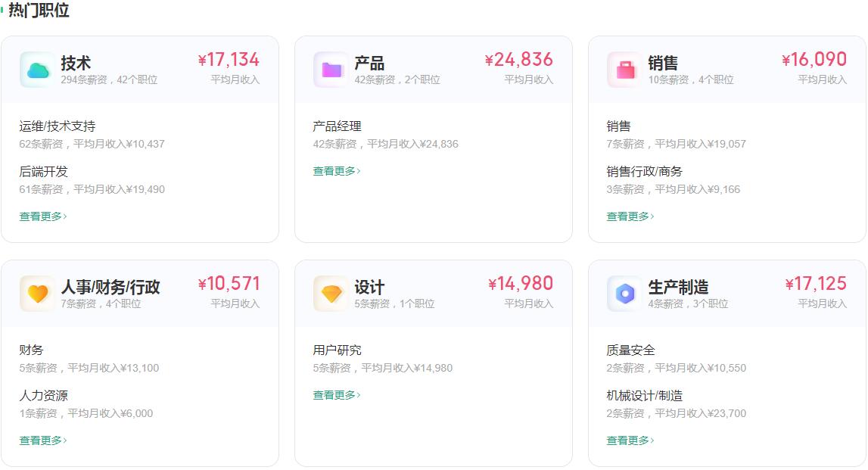Open the 用户研究 salary details
This screenshot has height=470, width=868.
339,350
